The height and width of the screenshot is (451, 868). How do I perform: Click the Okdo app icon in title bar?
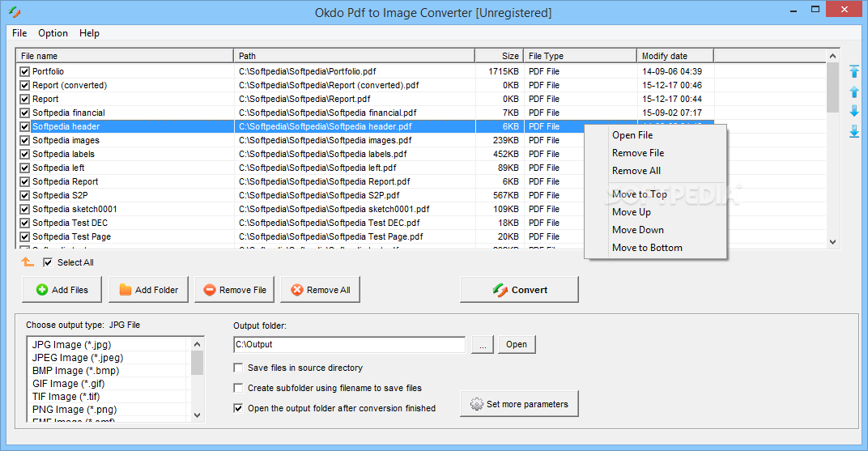click(x=15, y=12)
